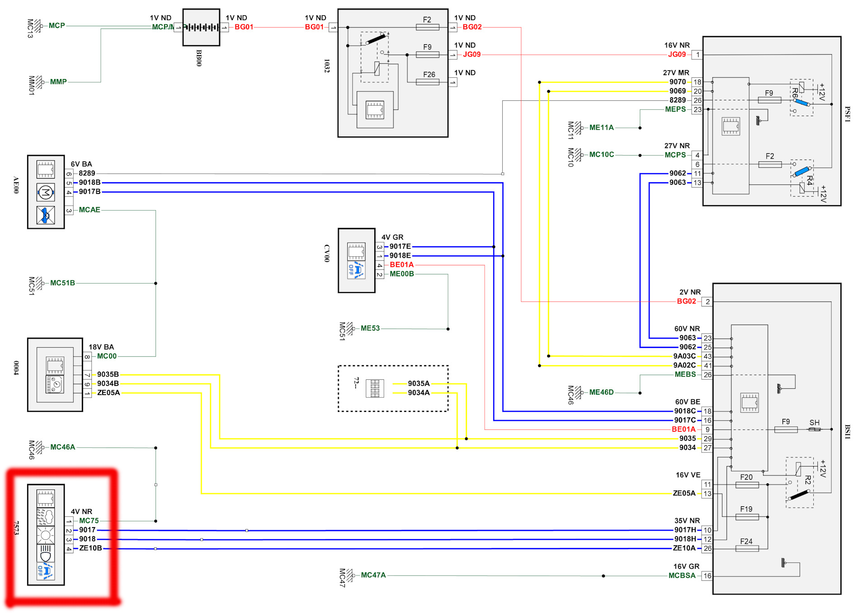Click the lane OFF icon in CV00
The height and width of the screenshot is (613, 868).
(x=356, y=270)
